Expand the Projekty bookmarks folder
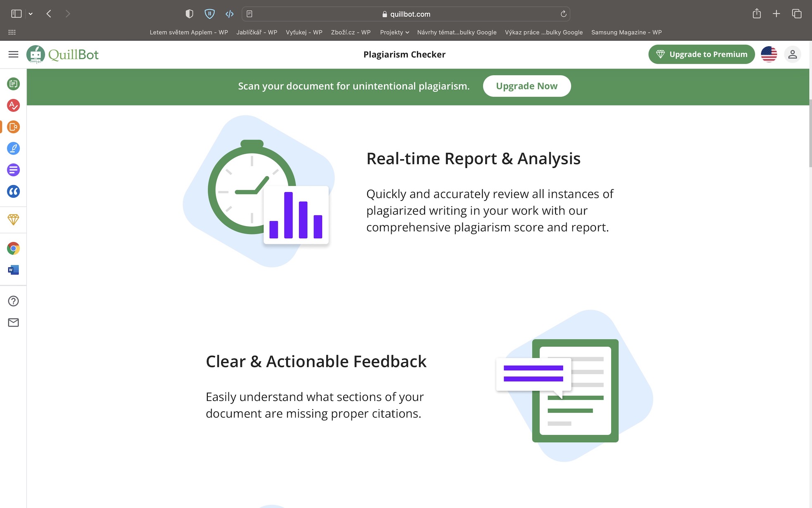812x508 pixels. (394, 32)
